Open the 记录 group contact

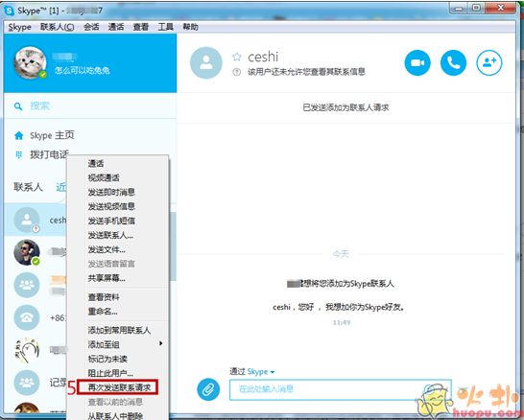point(27,383)
